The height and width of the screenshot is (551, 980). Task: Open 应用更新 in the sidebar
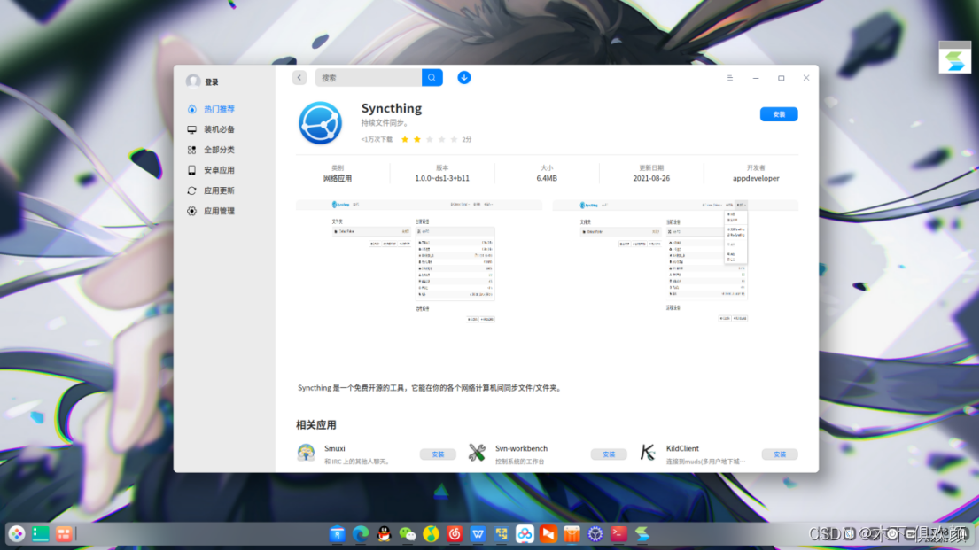click(211, 190)
